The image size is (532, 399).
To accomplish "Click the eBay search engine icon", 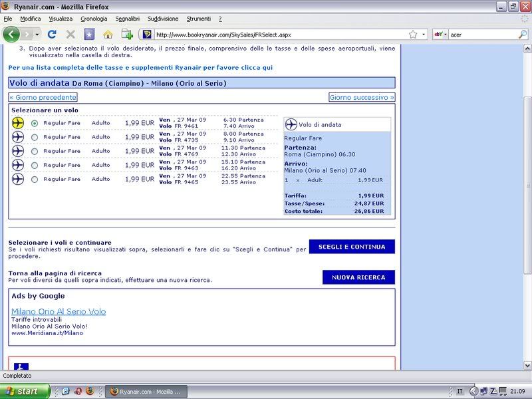I will [x=439, y=35].
